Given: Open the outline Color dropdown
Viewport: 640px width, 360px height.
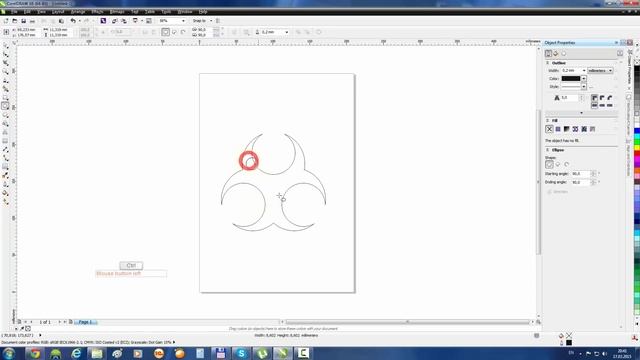Looking at the screenshot, I should tap(584, 78).
